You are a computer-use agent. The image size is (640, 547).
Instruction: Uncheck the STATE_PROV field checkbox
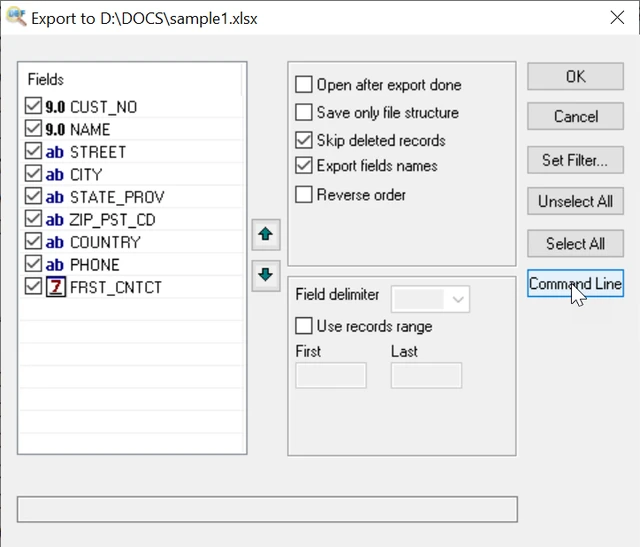point(33,196)
